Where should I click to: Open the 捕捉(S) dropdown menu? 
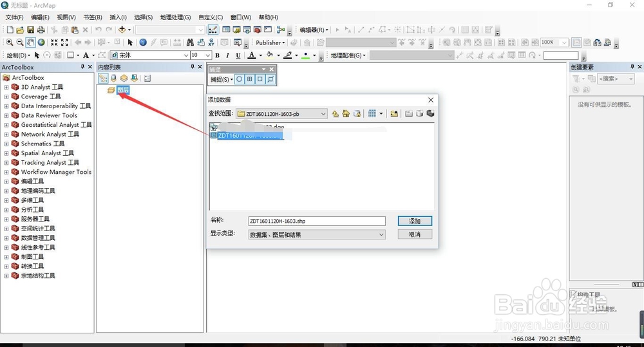tap(222, 80)
